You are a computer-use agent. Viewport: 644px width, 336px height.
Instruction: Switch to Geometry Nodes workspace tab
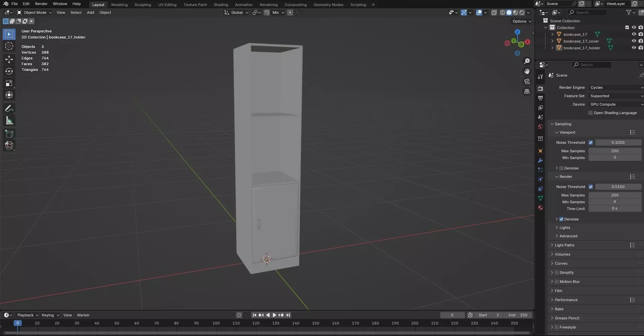tap(328, 5)
